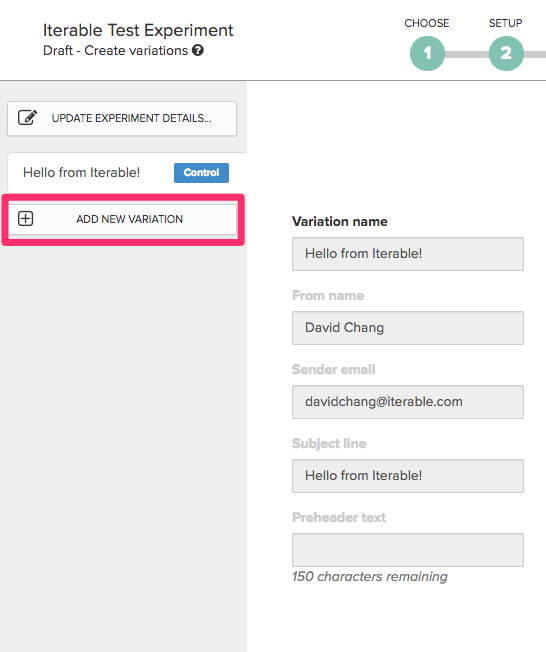Image resolution: width=546 pixels, height=652 pixels.
Task: Go to step 1 Choose circle
Action: (x=427, y=53)
